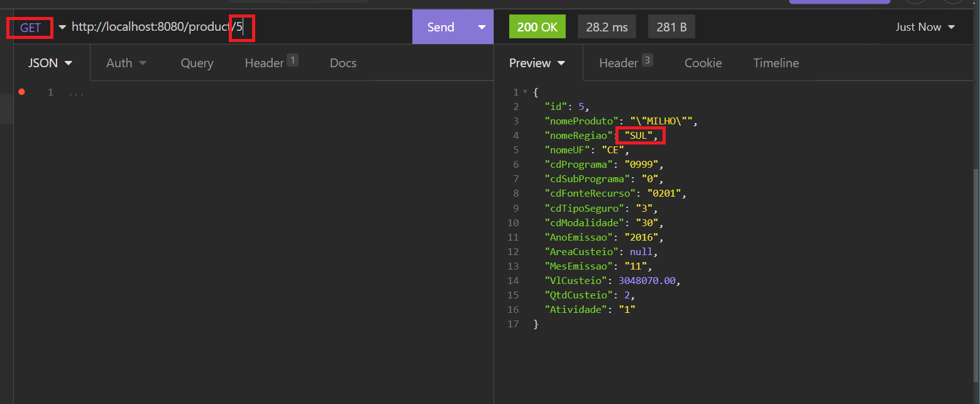Switch to the Query tab
Screen dimensions: 980x404
[196, 63]
